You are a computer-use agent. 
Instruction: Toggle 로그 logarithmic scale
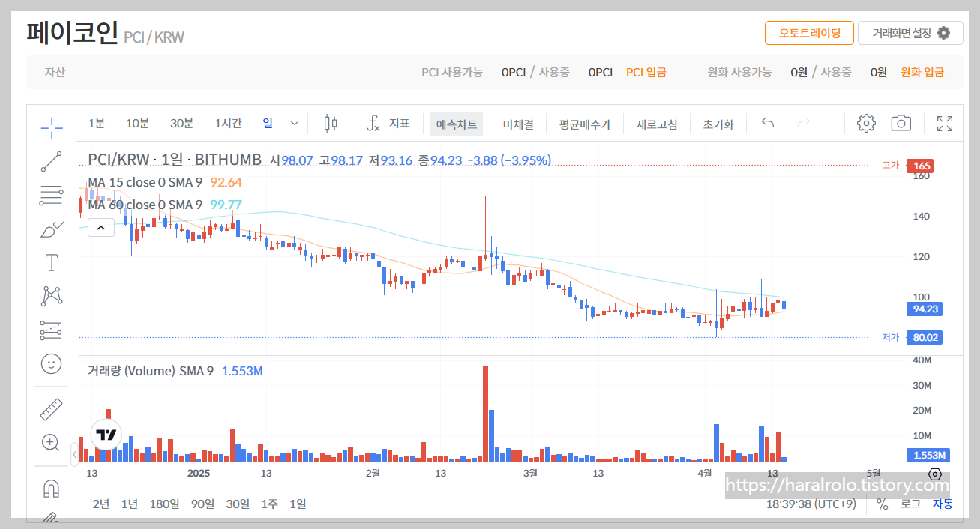click(x=910, y=504)
